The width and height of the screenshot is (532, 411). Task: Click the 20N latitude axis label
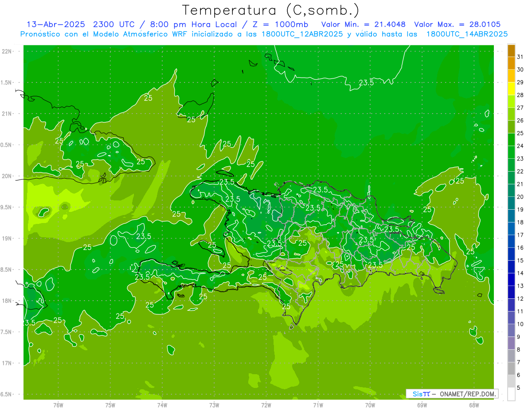pos(8,176)
